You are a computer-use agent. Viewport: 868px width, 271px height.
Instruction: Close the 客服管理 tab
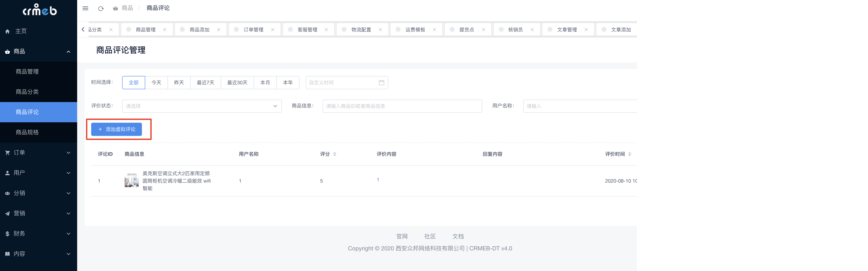327,30
